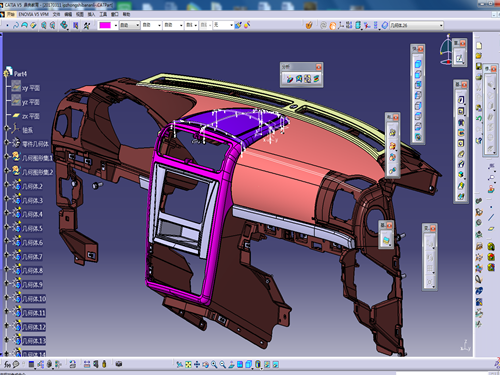Viewport: 500px width, 375px height.
Task: Click the Fly mode icon in view toolbar
Action: pyautogui.click(x=180, y=365)
